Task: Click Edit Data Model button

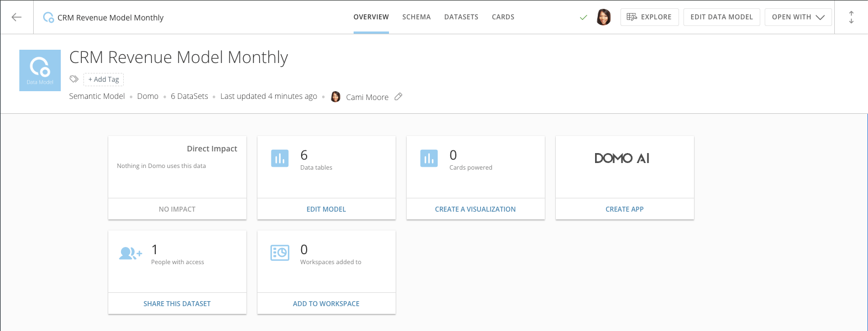Action: pos(722,17)
